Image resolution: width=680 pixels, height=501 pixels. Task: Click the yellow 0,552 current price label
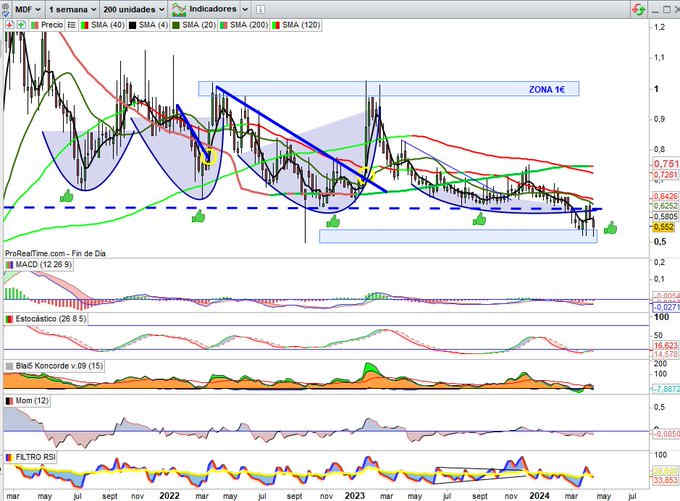pyautogui.click(x=664, y=227)
